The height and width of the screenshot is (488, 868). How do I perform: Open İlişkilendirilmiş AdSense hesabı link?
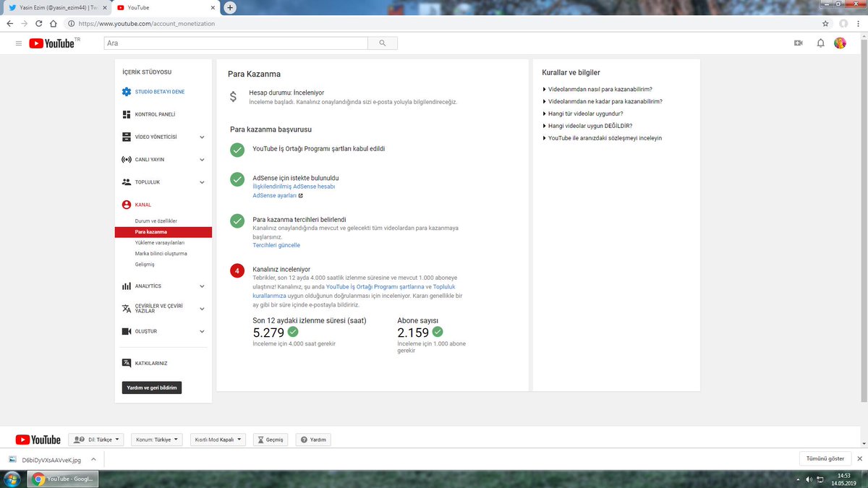294,187
